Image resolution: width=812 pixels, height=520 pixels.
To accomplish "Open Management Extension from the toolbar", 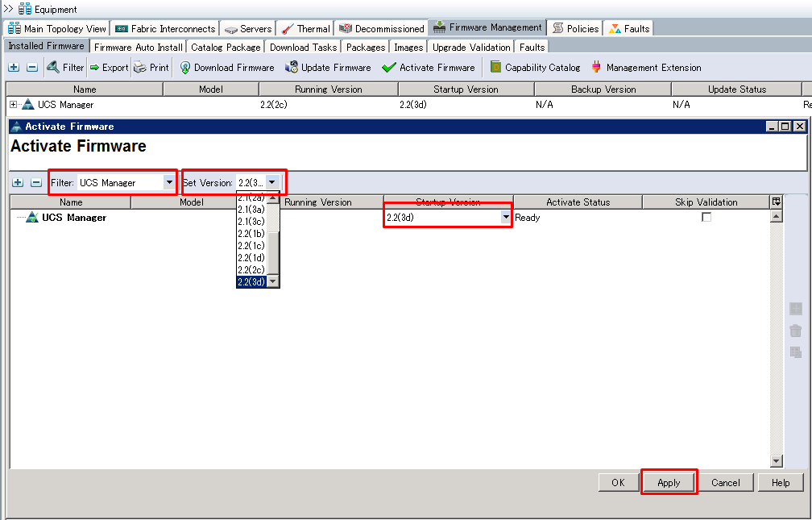I will pos(646,68).
